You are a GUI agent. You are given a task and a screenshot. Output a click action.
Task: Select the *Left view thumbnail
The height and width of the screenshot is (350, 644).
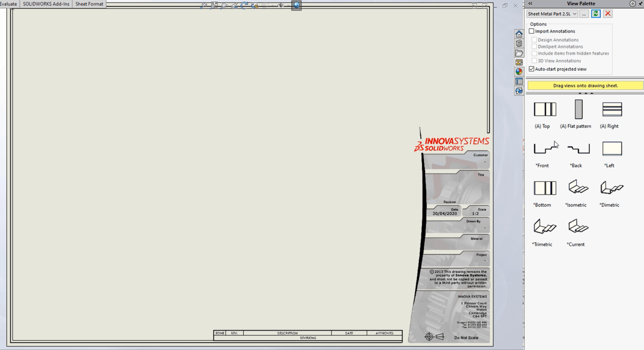(x=612, y=148)
